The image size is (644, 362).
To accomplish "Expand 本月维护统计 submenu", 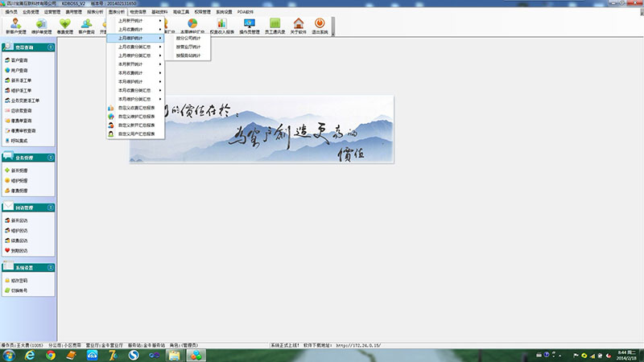I will pos(135,82).
